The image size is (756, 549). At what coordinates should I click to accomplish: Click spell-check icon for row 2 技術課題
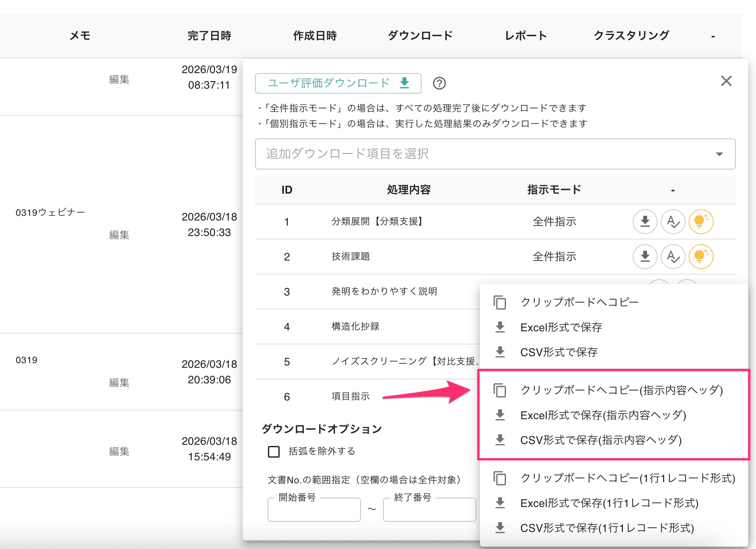coord(673,257)
